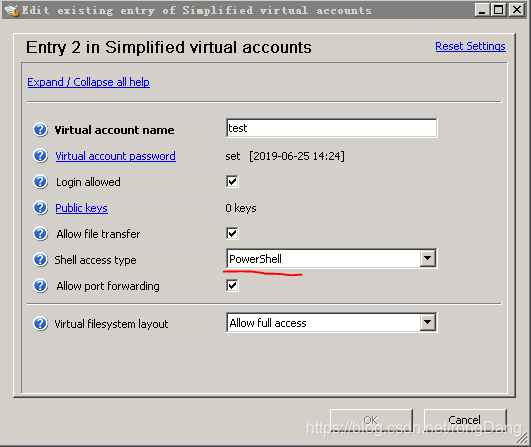Confirm changes with OK button
Image resolution: width=531 pixels, height=447 pixels.
click(x=371, y=420)
